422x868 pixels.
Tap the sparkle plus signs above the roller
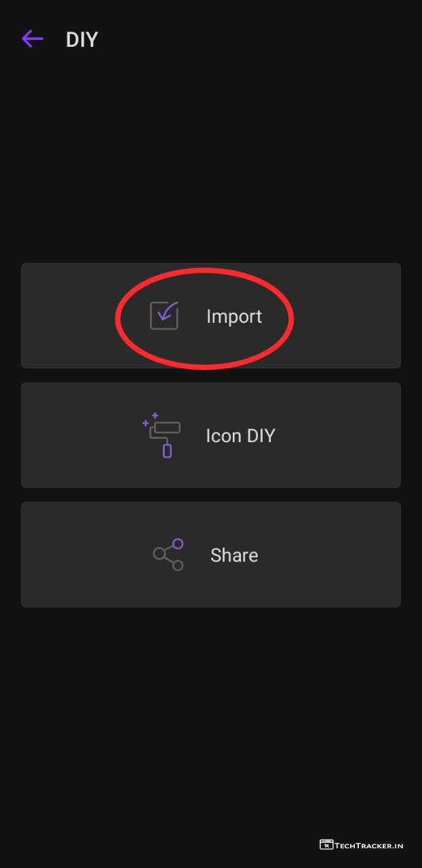click(151, 419)
